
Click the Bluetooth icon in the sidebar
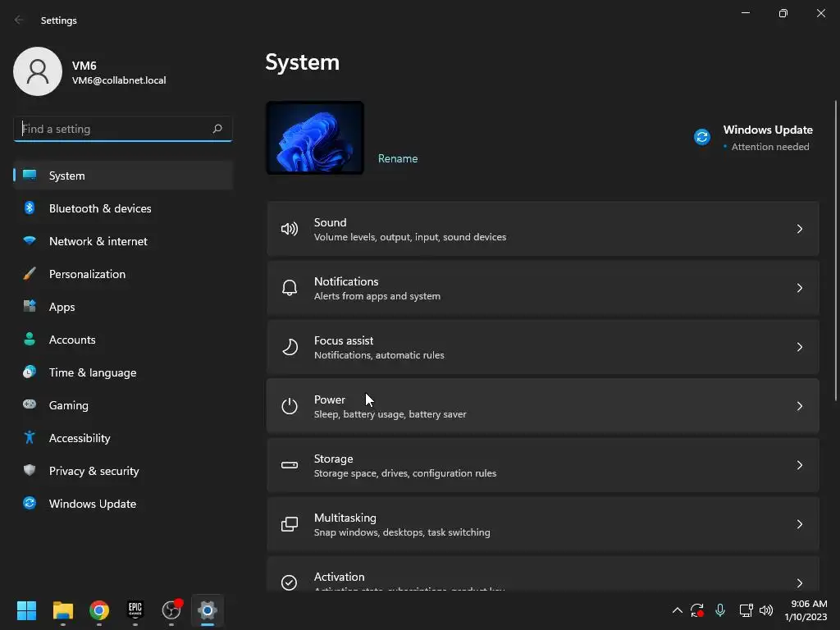point(30,208)
